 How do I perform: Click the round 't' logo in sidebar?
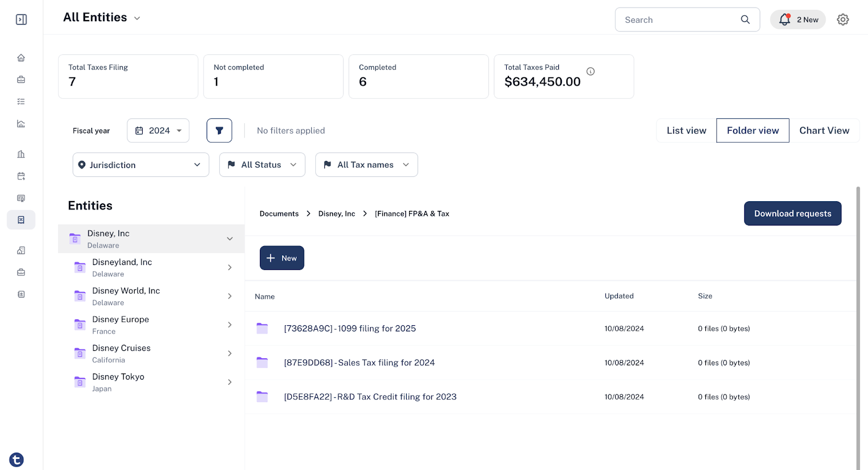[17, 460]
